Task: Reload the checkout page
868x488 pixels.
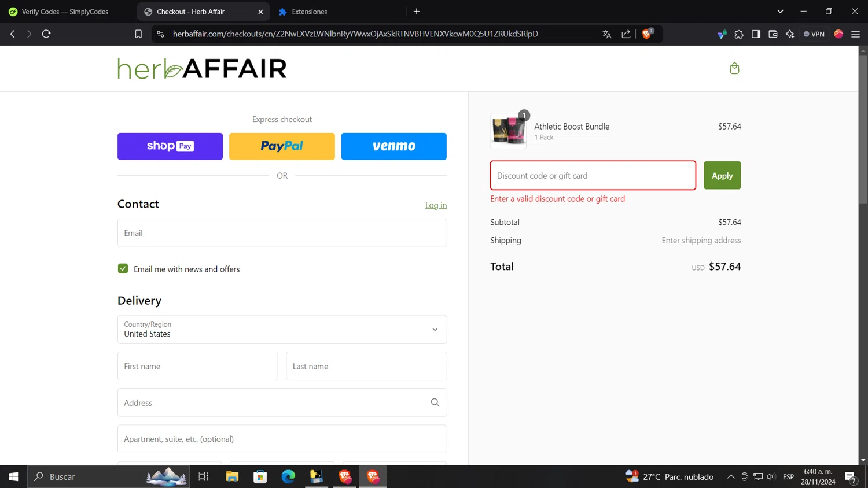Action: [46, 34]
